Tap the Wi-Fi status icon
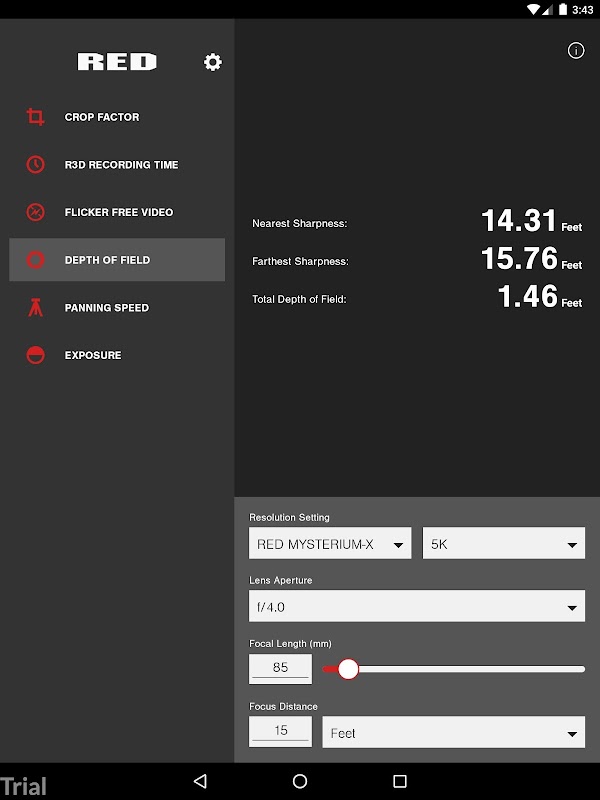Screen dimensions: 600x800 click(534, 9)
